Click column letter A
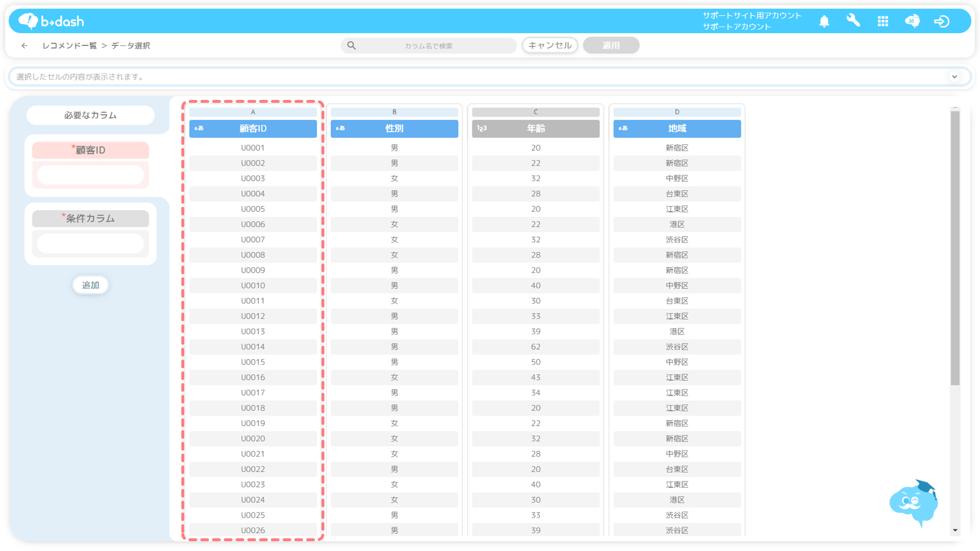The image size is (980, 551). click(x=253, y=112)
